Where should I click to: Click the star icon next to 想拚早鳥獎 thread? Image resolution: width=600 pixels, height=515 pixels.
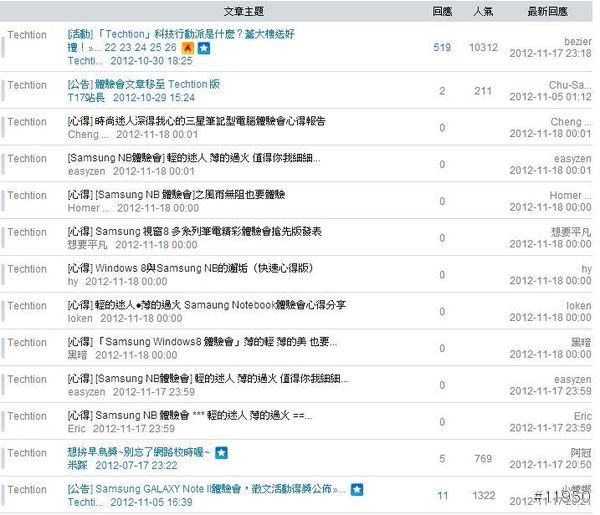[x=221, y=453]
